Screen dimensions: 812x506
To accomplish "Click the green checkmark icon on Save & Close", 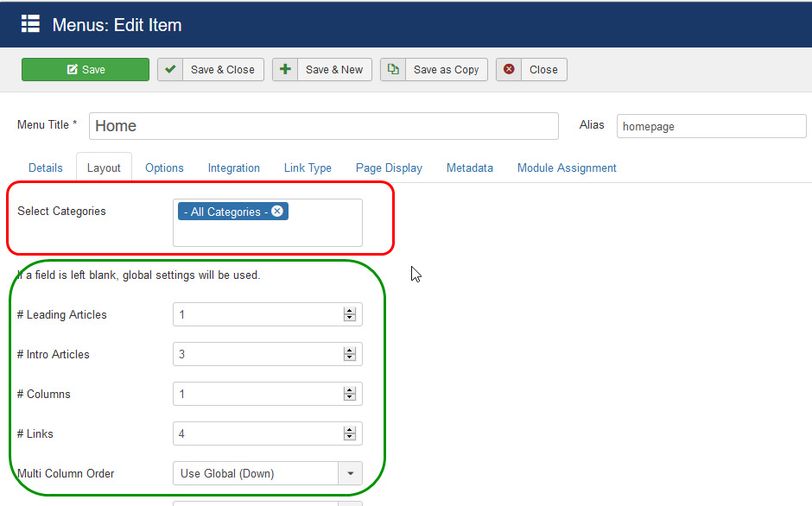I will point(170,69).
